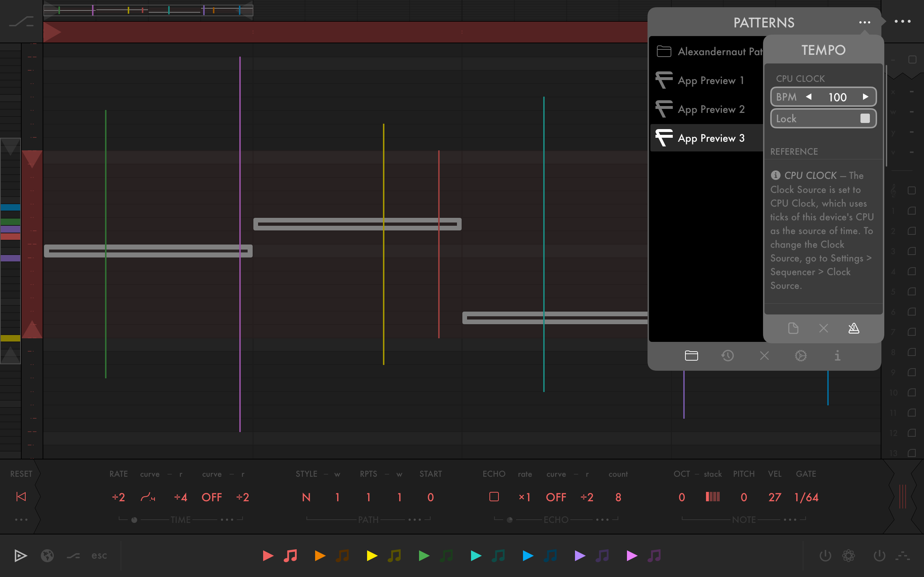This screenshot has height=577, width=924.
Task: Toggle the checkbox at the top of the right column
Action: coord(912,60)
